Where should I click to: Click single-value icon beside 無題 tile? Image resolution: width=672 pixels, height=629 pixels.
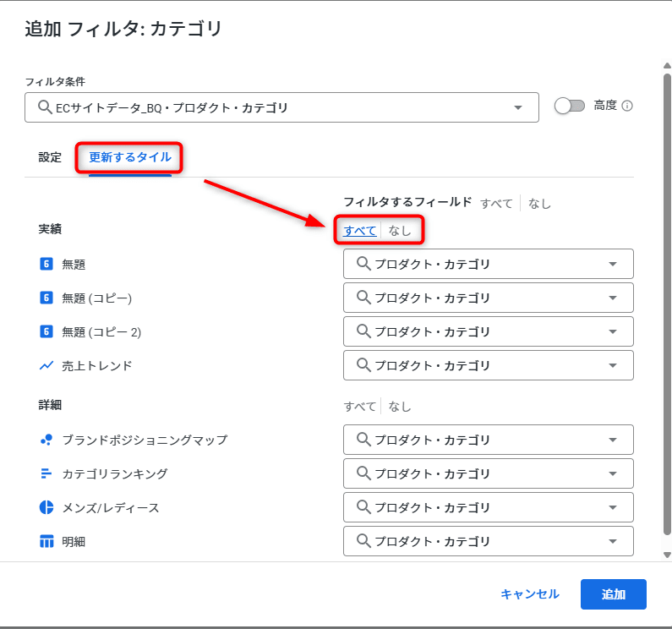click(x=46, y=264)
